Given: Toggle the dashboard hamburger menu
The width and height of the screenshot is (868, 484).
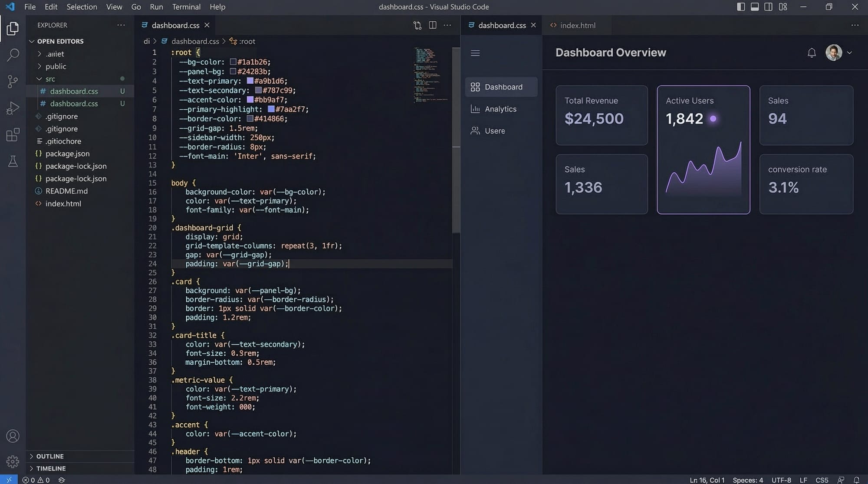Looking at the screenshot, I should 475,53.
